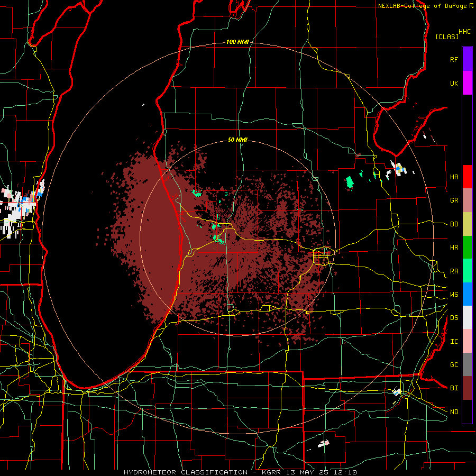Select the light pink IC legend swatch

point(467,341)
